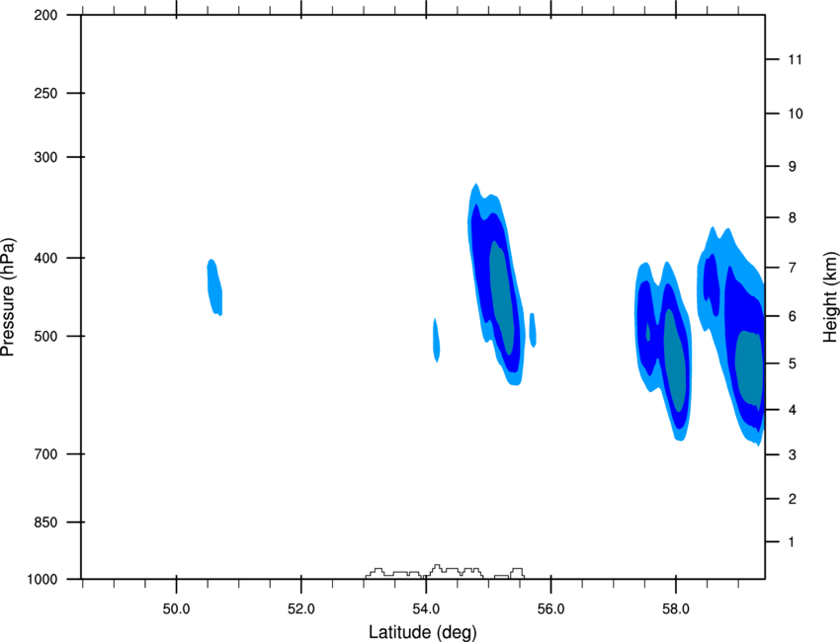Viewport: 840px width, 642px height.
Task: Select the 200 hPa pressure tick label
Action: 45,16
